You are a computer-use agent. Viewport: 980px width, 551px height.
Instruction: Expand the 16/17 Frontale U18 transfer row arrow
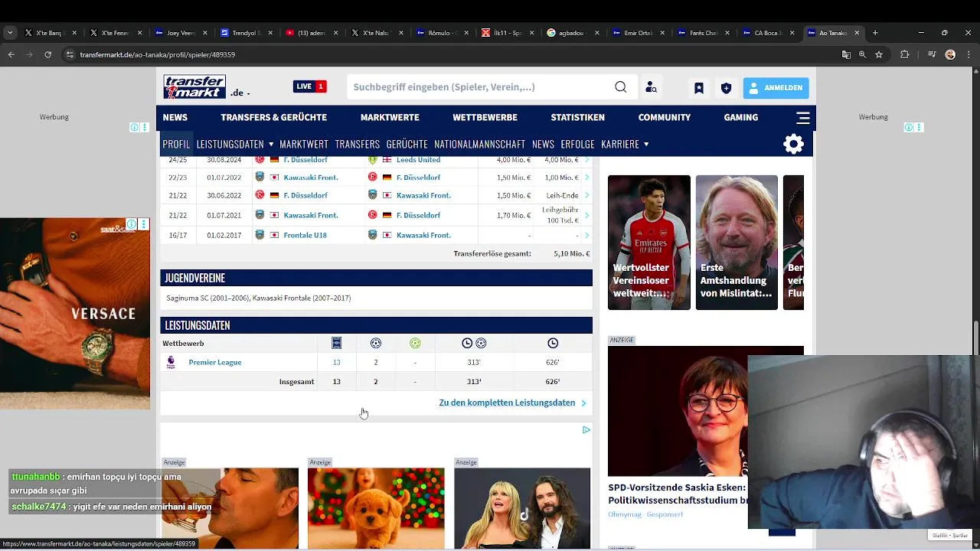click(587, 235)
